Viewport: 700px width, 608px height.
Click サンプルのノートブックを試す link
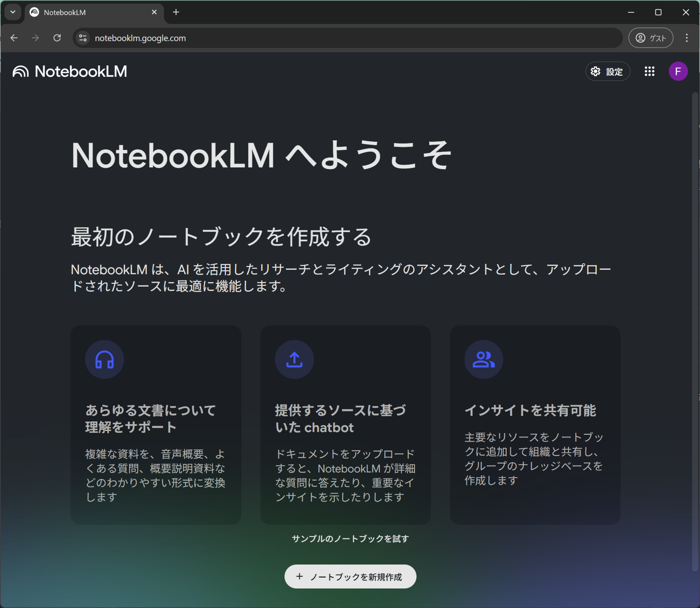pyautogui.click(x=350, y=539)
